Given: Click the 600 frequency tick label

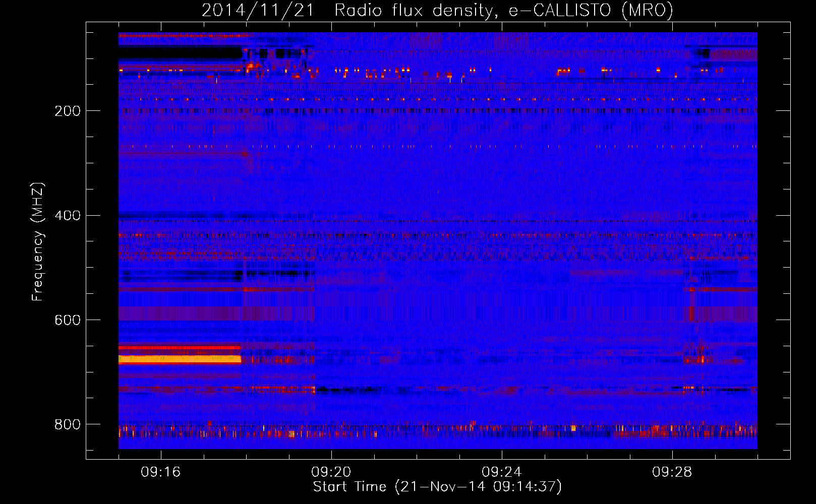Looking at the screenshot, I should coord(68,320).
